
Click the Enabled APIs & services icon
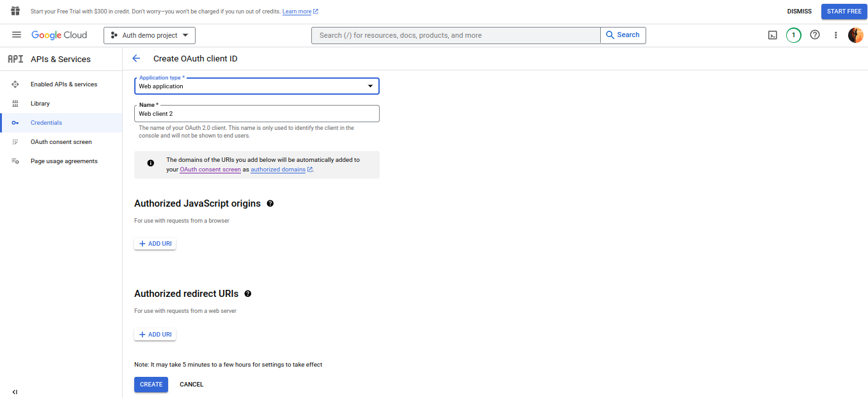[15, 84]
